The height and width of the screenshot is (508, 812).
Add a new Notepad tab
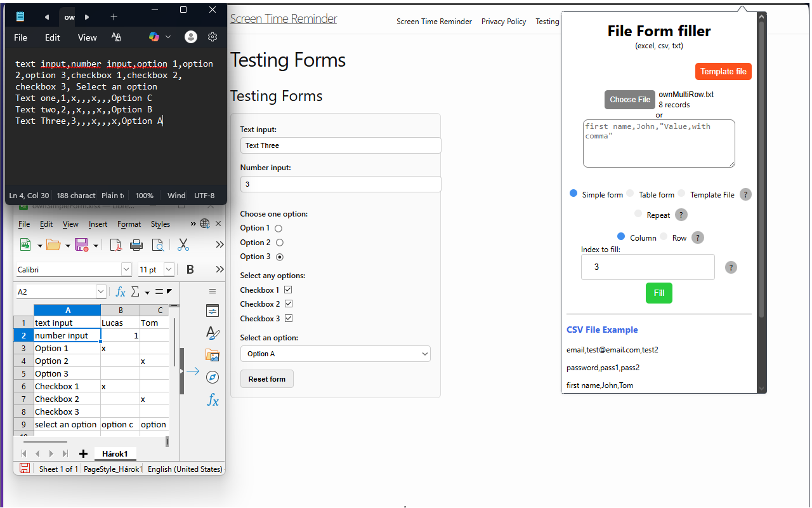114,17
